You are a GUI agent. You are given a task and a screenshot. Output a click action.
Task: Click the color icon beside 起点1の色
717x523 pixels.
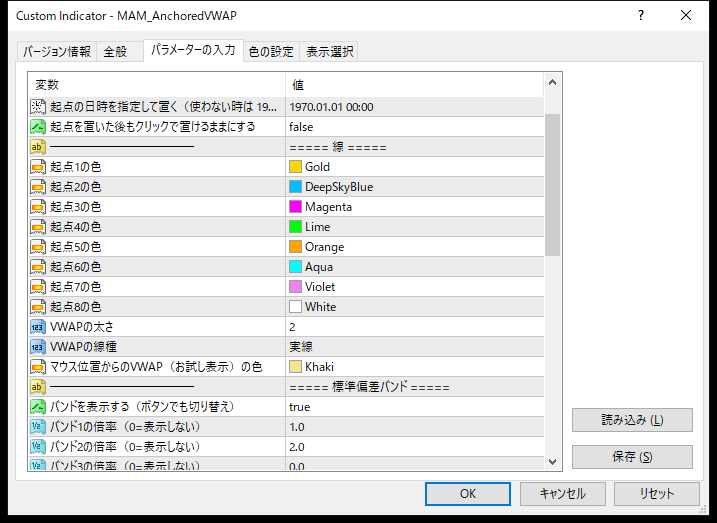(38, 167)
